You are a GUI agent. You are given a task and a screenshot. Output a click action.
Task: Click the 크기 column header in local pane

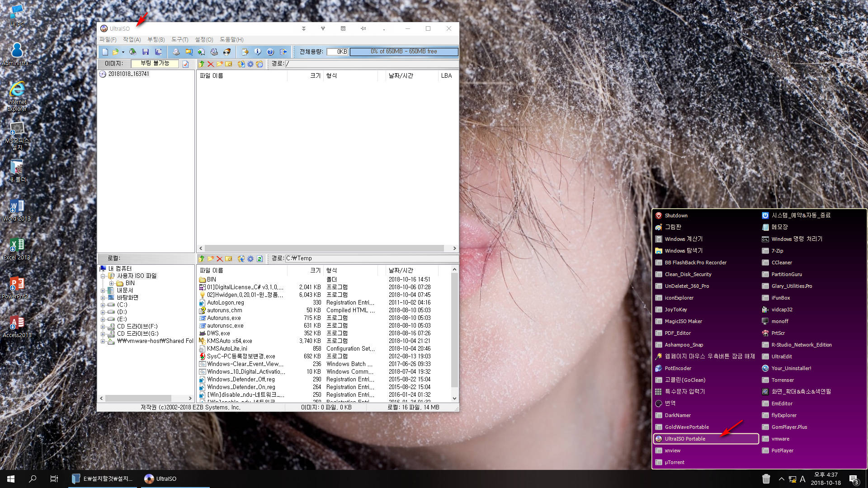305,271
